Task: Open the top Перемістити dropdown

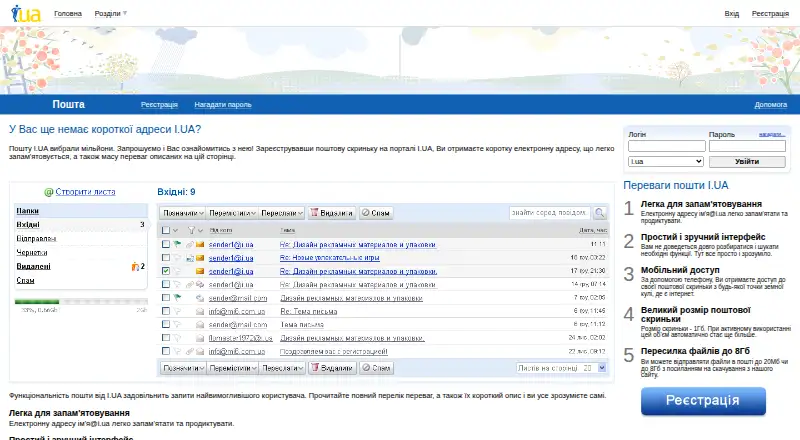Action: [x=232, y=213]
